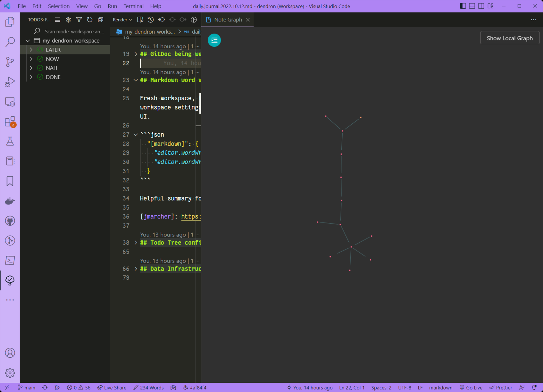Open more actions ellipsis in editor group
Image resolution: width=543 pixels, height=392 pixels.
pos(533,20)
